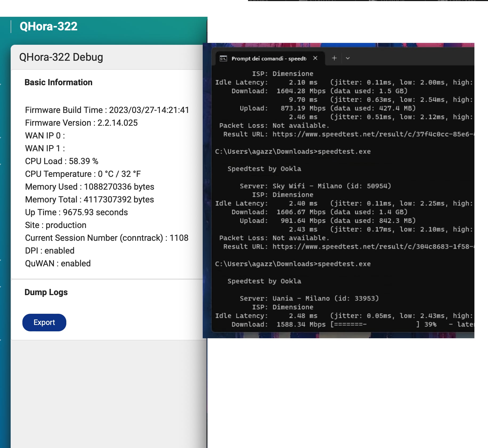
Task: Click the QHora-322 Debug panel heading
Action: tap(61, 57)
